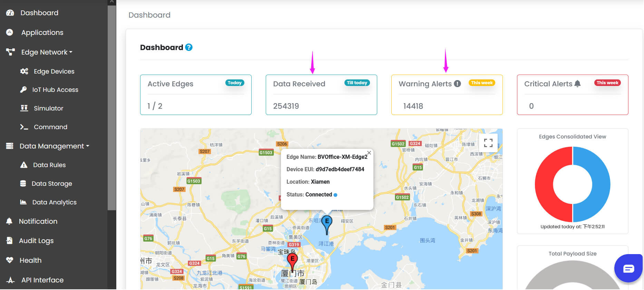644x290 pixels.
Task: Open IoT Hub Access
Action: tap(55, 90)
